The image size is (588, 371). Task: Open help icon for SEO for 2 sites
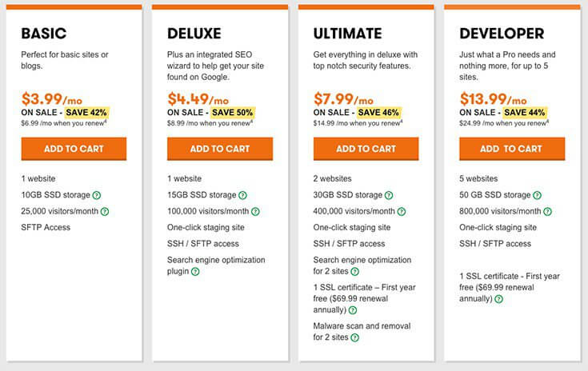[x=354, y=272]
